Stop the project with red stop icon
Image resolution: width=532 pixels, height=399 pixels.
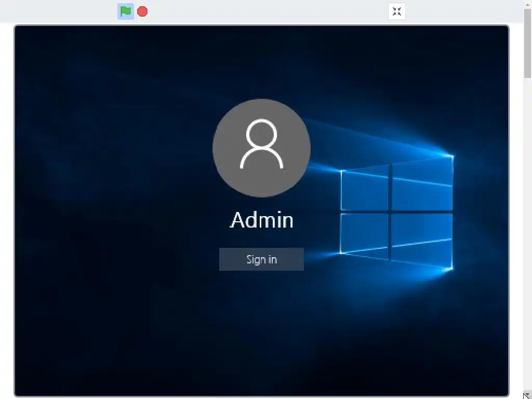click(x=142, y=11)
